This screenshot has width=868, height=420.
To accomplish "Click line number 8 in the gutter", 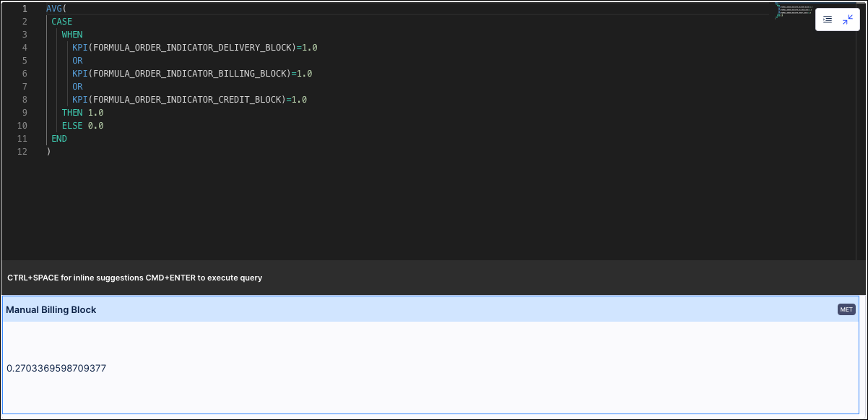I will 25,100.
